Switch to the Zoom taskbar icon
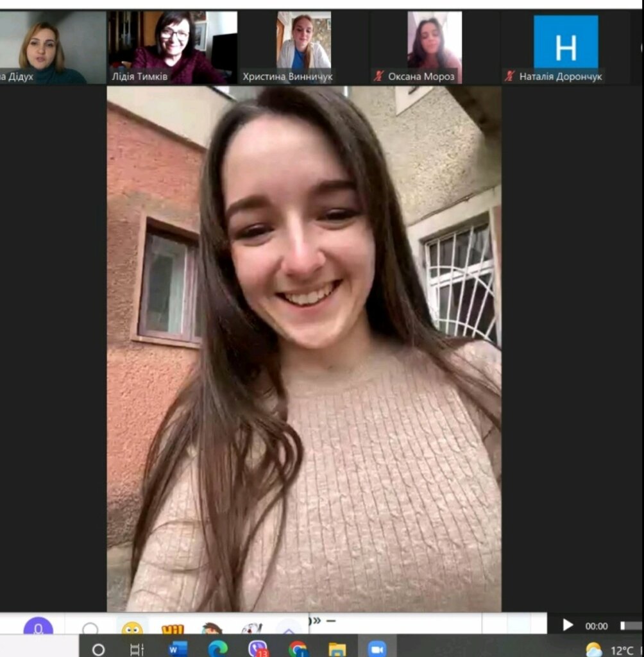This screenshot has height=657, width=644. click(377, 648)
